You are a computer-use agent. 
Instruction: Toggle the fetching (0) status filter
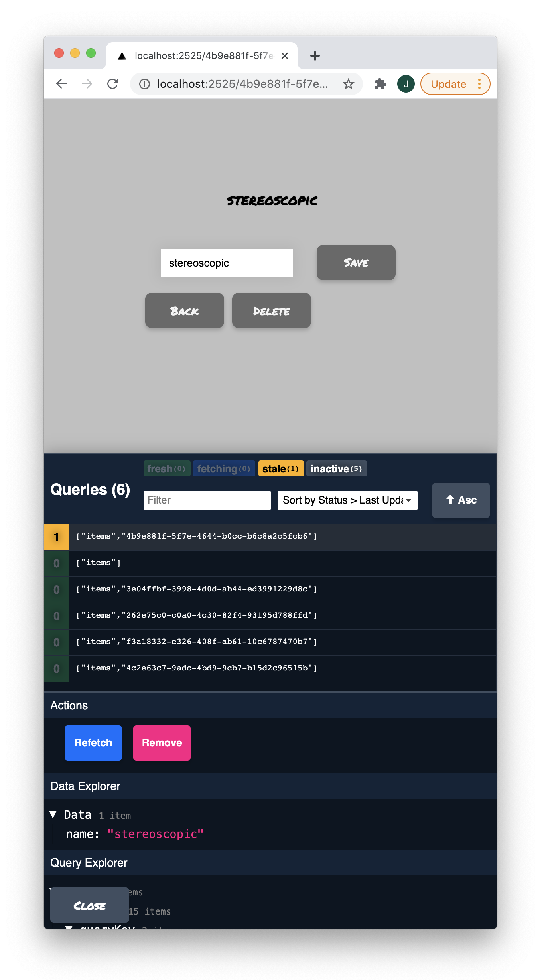(224, 469)
